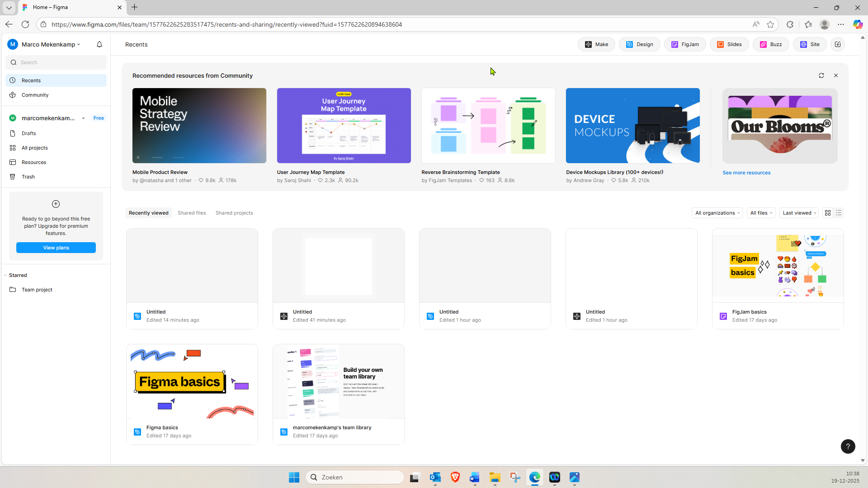Open Trash in the sidebar
The height and width of the screenshot is (488, 868).
click(56, 177)
